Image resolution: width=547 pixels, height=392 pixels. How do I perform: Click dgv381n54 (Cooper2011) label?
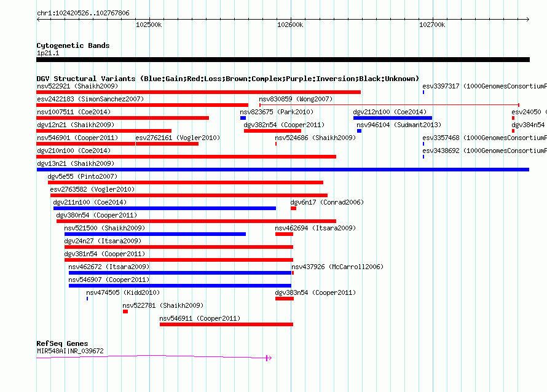tap(104, 254)
